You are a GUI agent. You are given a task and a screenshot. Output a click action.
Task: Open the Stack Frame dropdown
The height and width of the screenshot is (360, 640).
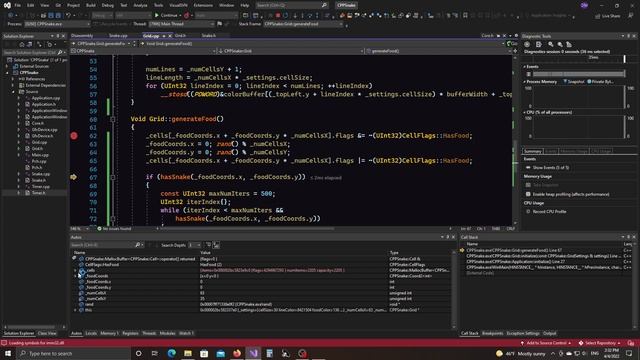tap(303, 24)
